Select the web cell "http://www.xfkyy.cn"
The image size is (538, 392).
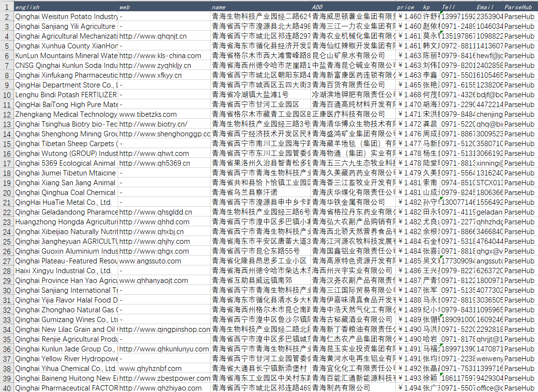[164, 75]
